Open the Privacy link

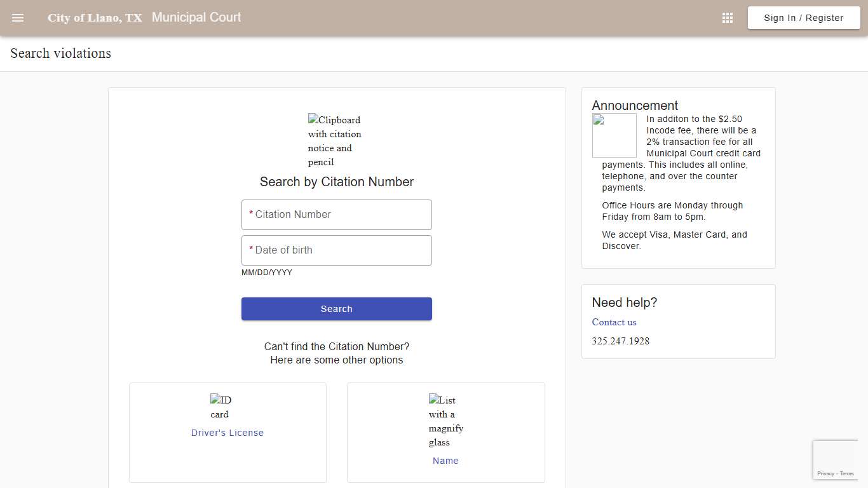tap(826, 473)
